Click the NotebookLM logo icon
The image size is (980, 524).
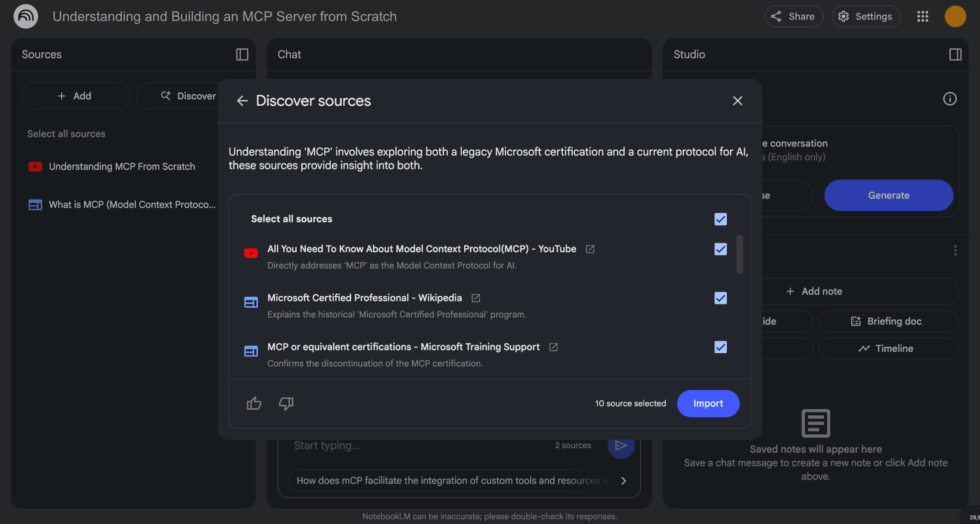pyautogui.click(x=25, y=16)
